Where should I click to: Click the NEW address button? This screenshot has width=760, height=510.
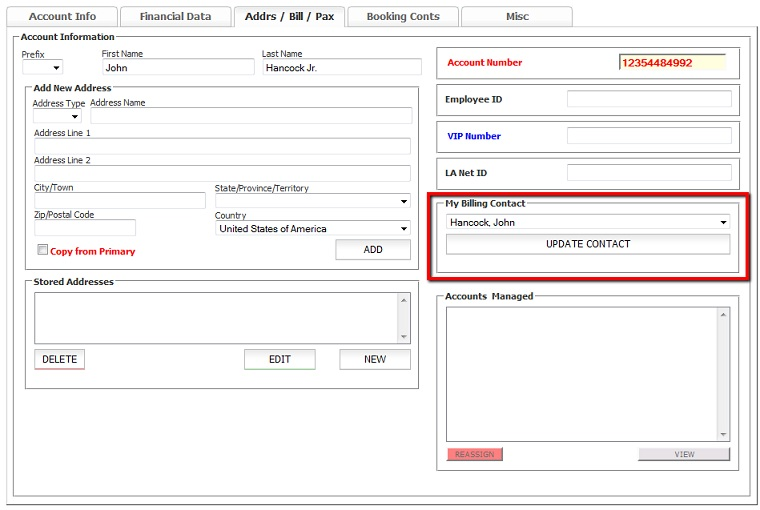[374, 359]
